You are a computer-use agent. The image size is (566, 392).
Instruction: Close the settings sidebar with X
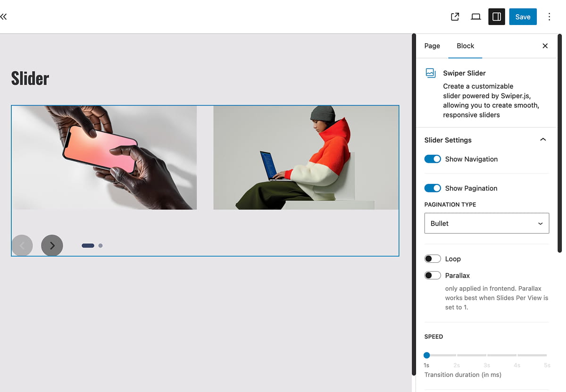pos(545,46)
